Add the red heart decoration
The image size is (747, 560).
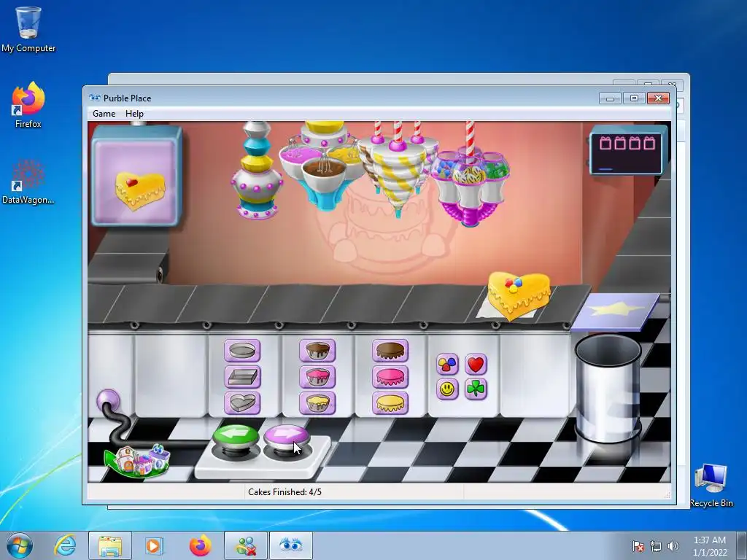pos(476,365)
